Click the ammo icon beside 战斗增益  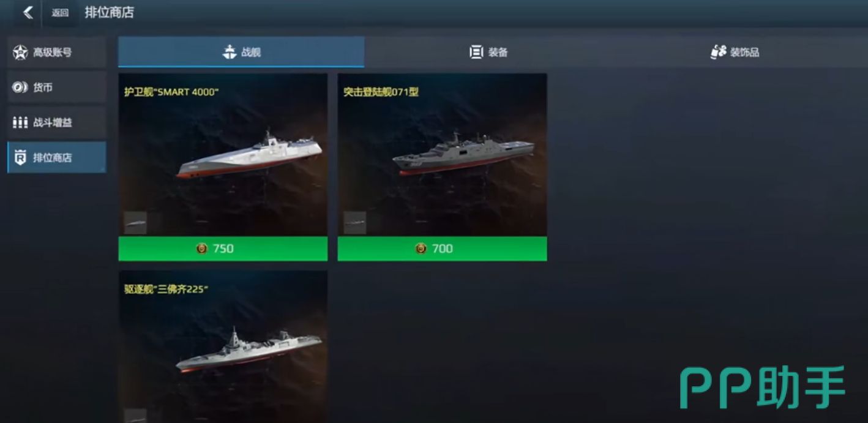coord(20,122)
